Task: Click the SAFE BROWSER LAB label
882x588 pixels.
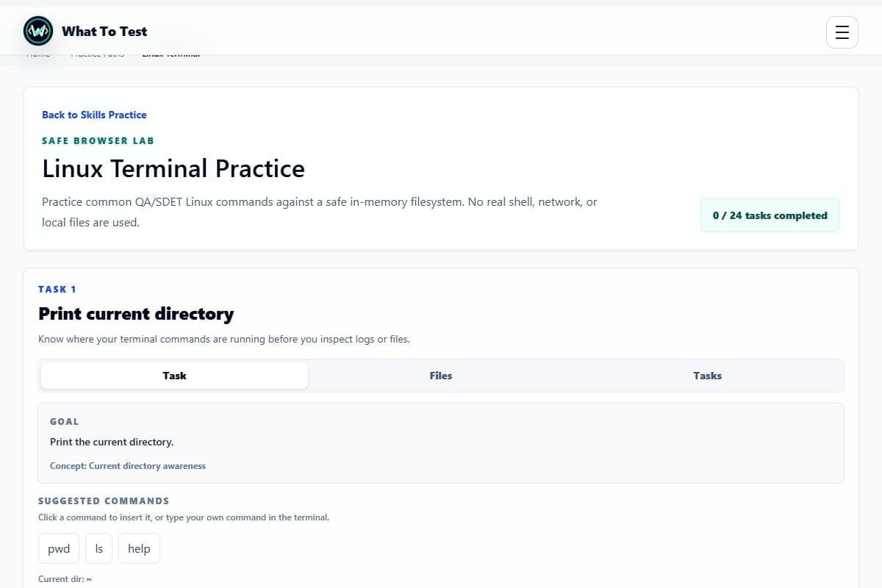Action: 98,140
